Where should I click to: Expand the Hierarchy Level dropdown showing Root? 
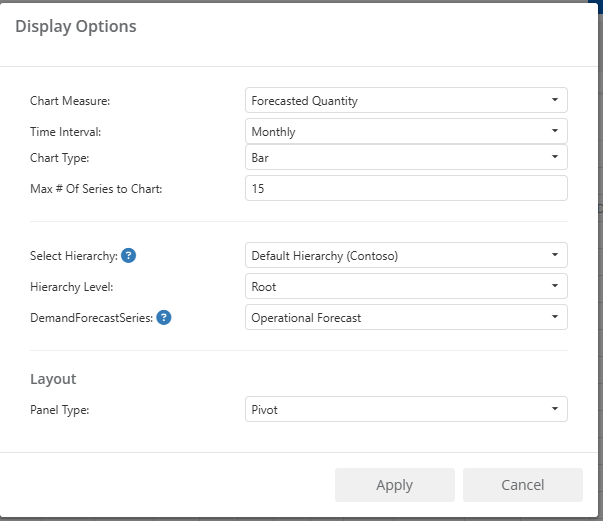(406, 286)
